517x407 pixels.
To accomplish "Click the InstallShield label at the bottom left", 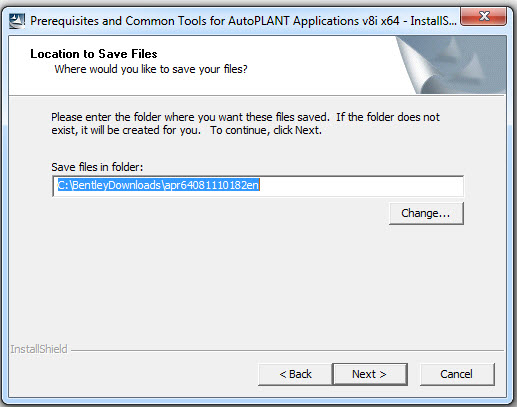I will [39, 349].
